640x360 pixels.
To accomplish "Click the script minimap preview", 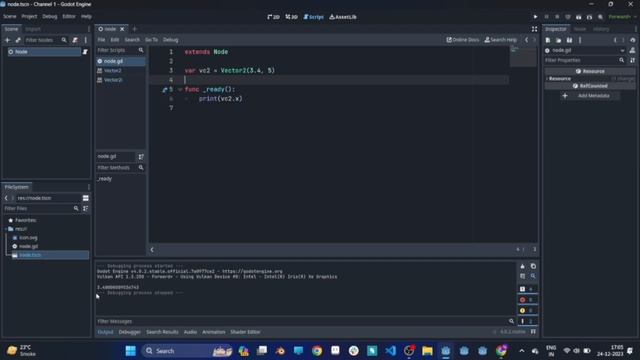I will (522, 56).
